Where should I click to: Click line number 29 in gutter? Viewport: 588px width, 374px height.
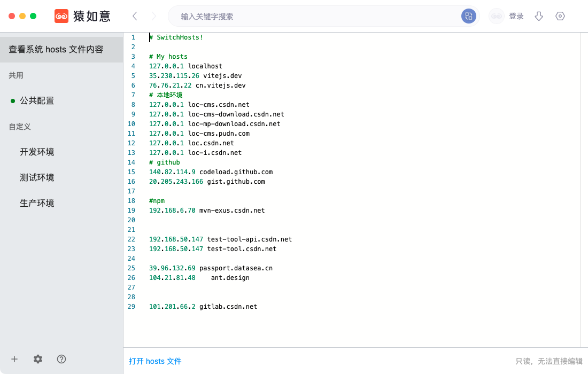(x=131, y=307)
